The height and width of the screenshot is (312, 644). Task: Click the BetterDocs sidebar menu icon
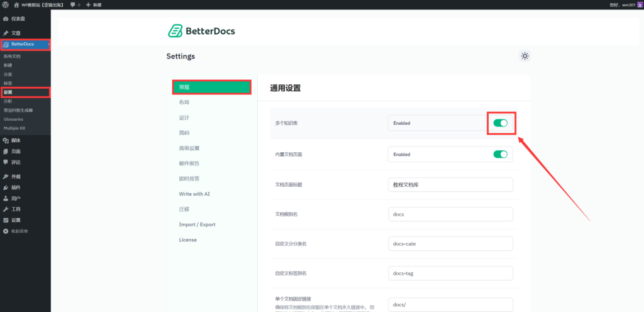tap(6, 44)
